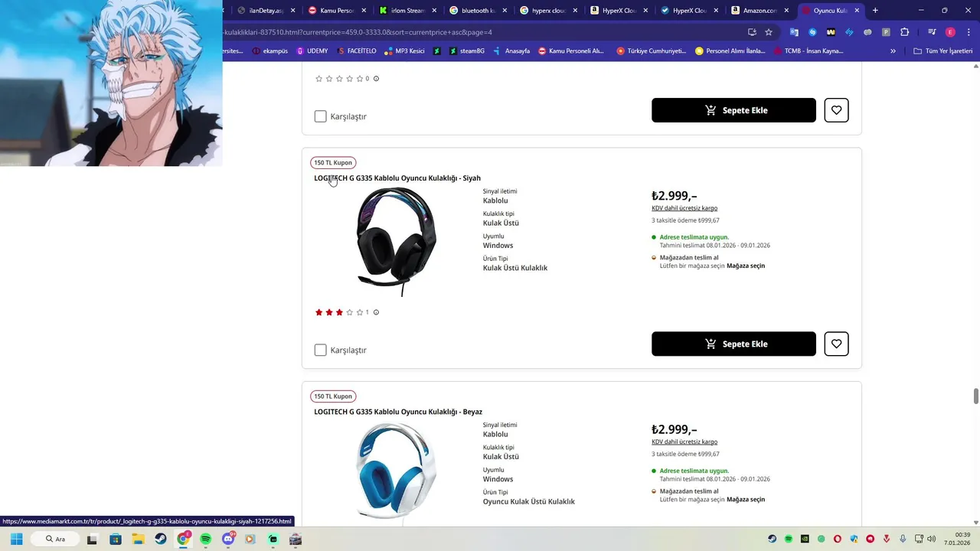Open Spotify from the taskbar

pos(205,539)
